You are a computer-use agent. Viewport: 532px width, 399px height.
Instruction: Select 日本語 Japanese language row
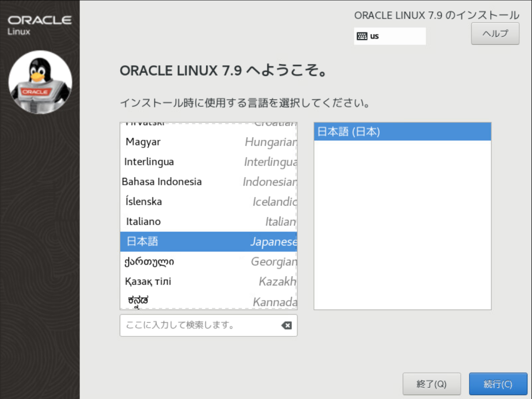(208, 242)
